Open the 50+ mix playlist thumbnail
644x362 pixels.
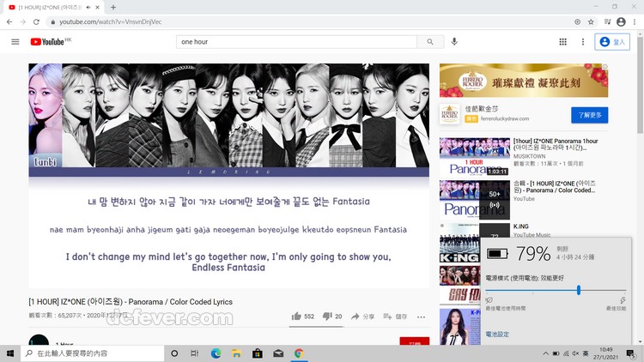[x=474, y=200]
